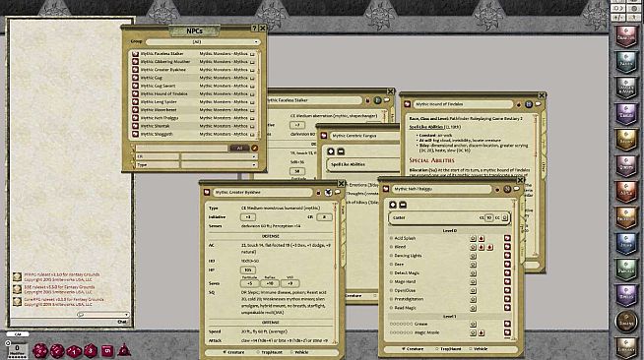Click Acid Splash red attack icon
Screen dimensions: 644x360
(x=482, y=238)
